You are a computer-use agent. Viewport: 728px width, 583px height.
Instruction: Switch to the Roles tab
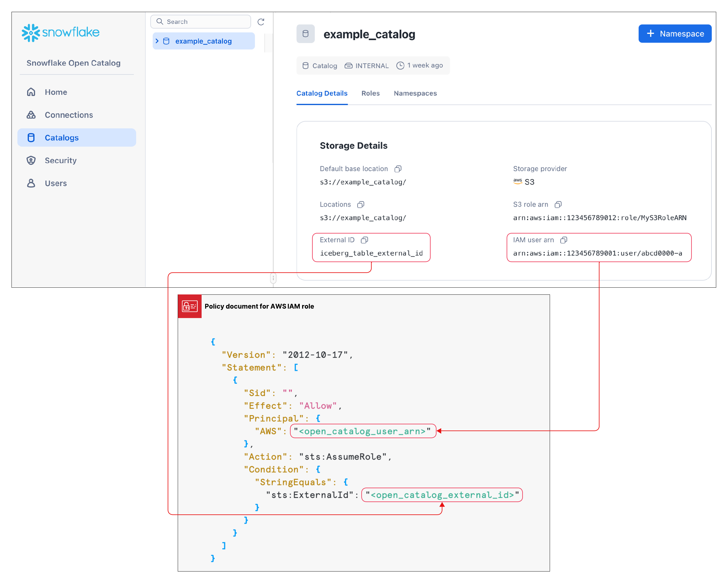370,93
